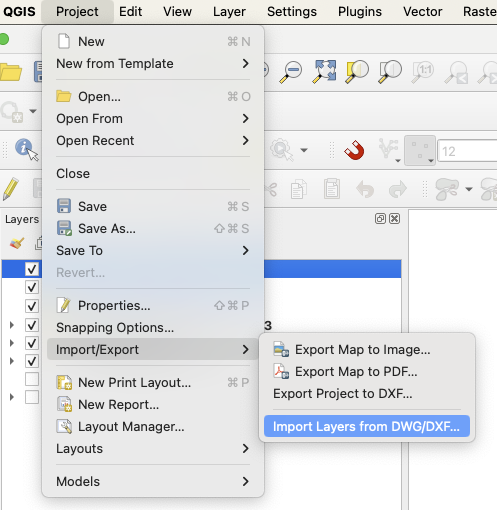Click the Zoom Last icon

456,72
